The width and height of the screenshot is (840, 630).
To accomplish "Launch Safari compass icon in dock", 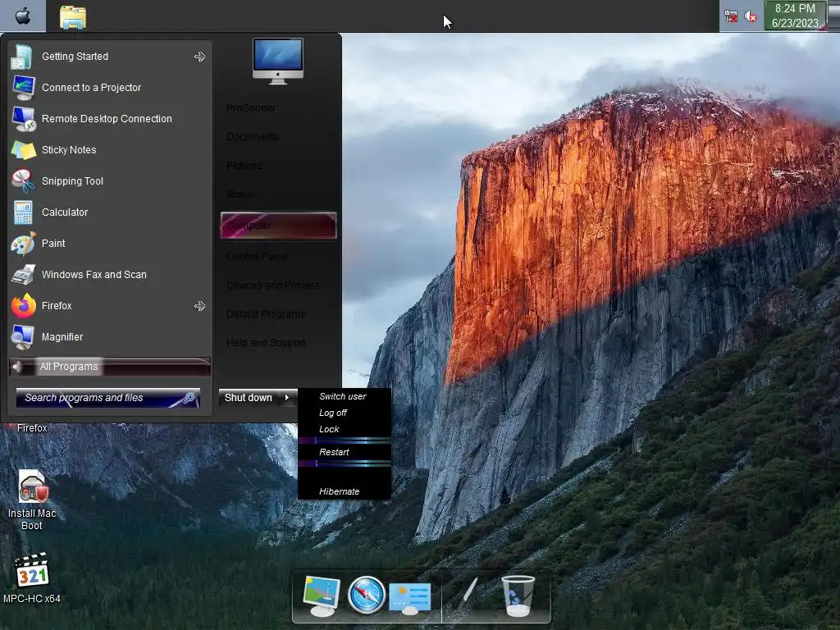I will coord(367,596).
